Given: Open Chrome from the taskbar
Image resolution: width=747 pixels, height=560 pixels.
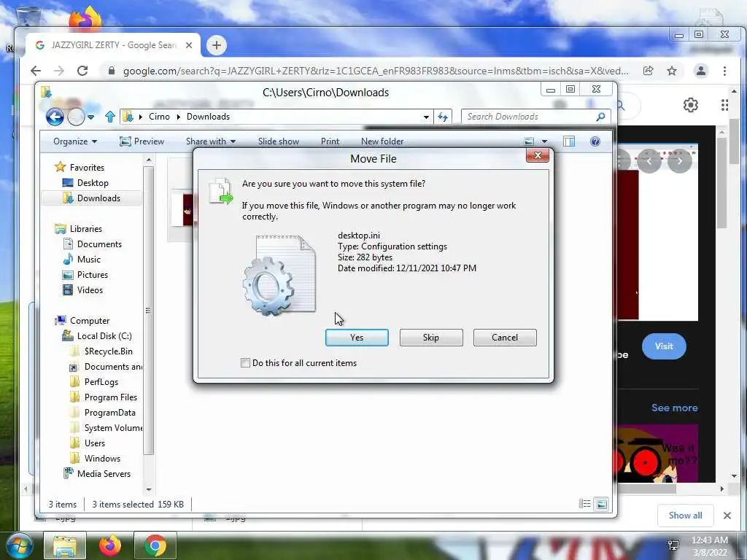Looking at the screenshot, I should click(155, 545).
